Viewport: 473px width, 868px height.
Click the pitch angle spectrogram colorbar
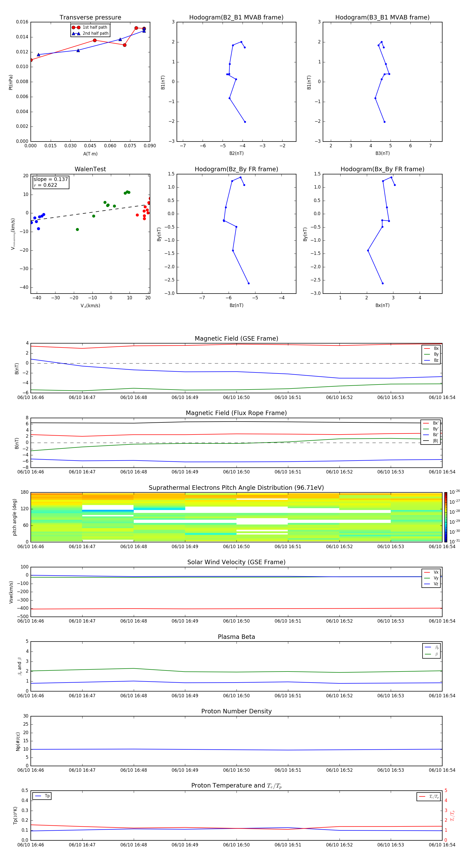[446, 517]
